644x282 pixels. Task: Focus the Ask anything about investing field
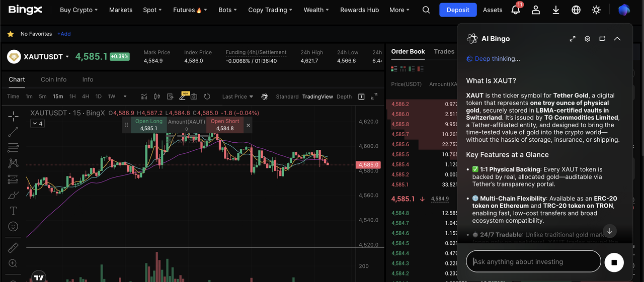click(x=533, y=261)
